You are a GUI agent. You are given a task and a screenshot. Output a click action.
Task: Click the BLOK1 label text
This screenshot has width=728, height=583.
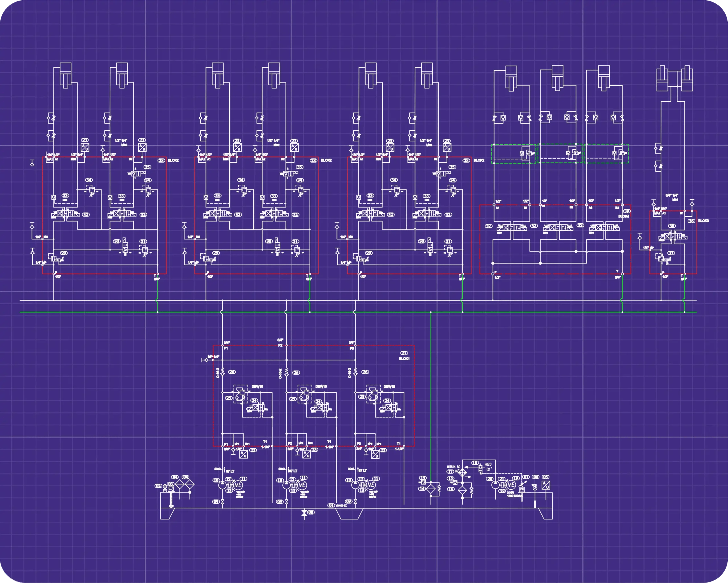404,359
